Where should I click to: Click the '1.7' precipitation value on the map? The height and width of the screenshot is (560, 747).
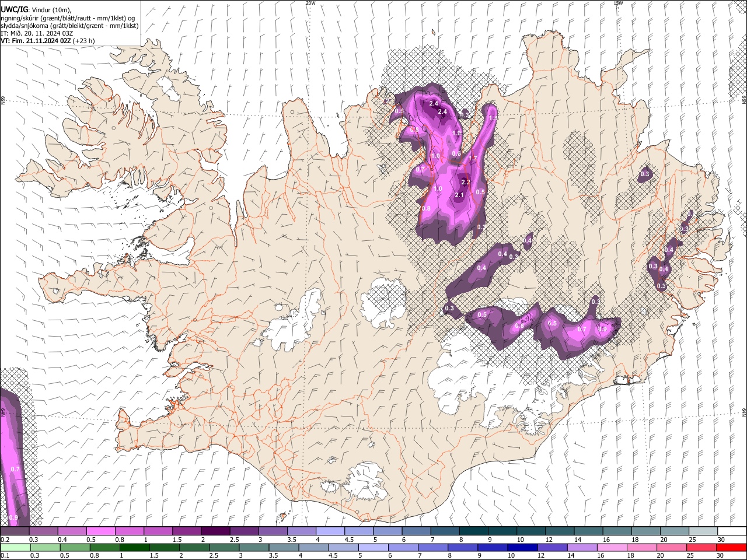click(x=473, y=159)
